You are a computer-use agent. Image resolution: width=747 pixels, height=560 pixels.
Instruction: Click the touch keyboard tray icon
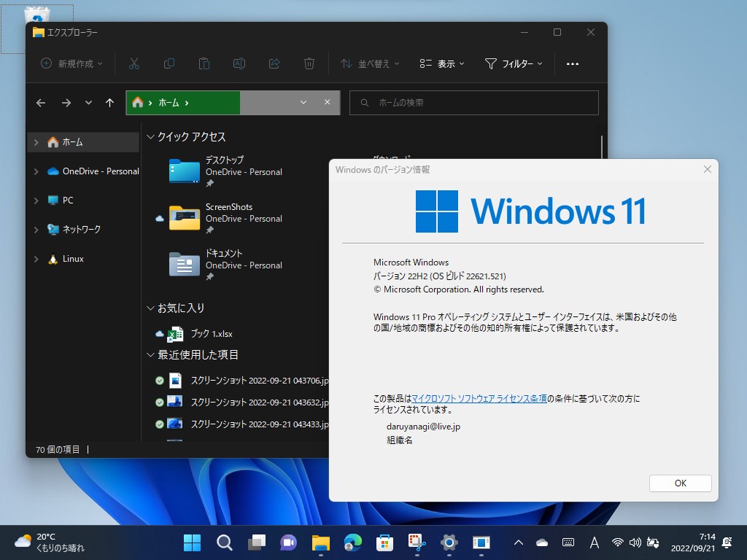click(x=568, y=542)
